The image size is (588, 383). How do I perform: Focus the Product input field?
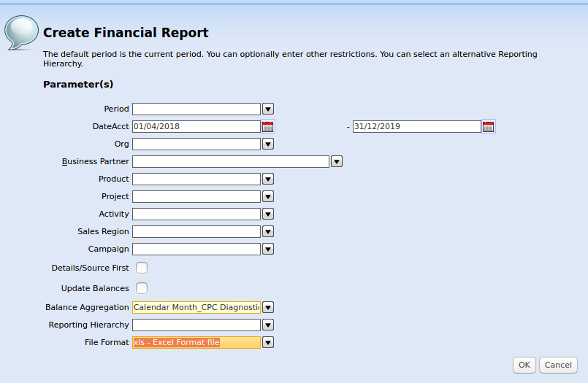pos(196,179)
